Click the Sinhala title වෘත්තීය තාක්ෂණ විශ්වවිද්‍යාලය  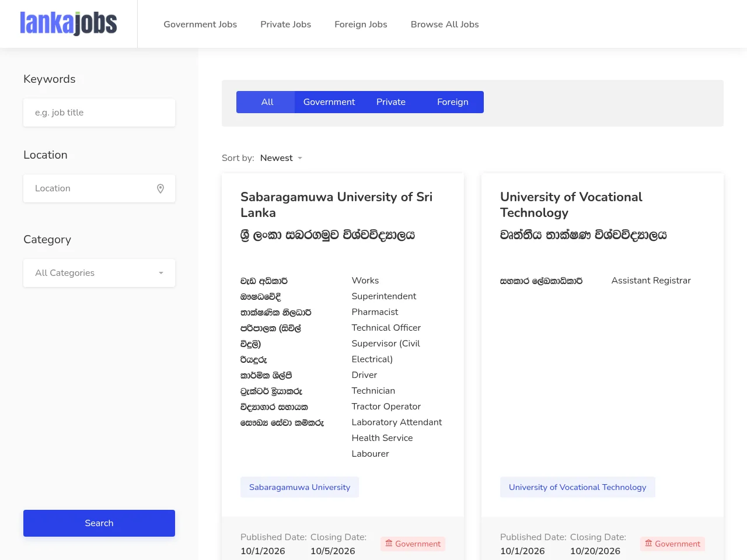584,235
